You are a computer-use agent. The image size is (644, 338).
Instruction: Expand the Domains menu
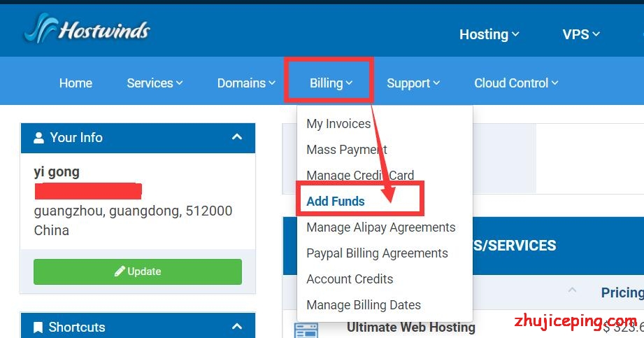tap(246, 83)
